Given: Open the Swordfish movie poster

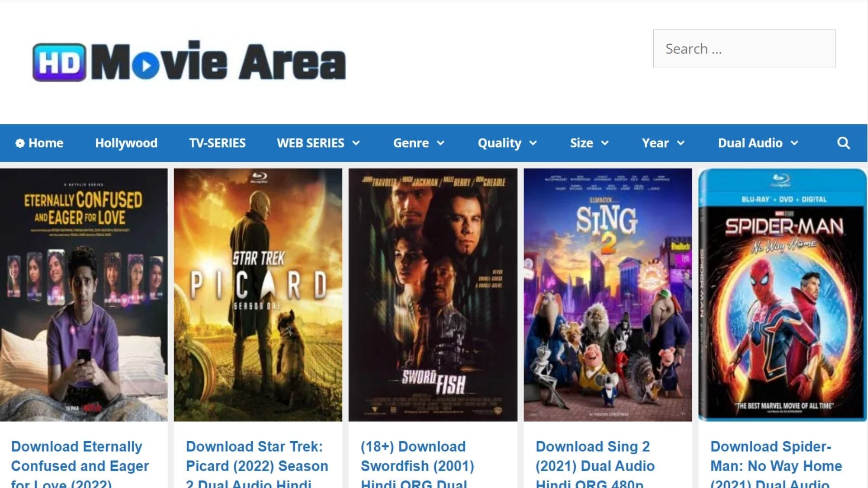Looking at the screenshot, I should (433, 295).
